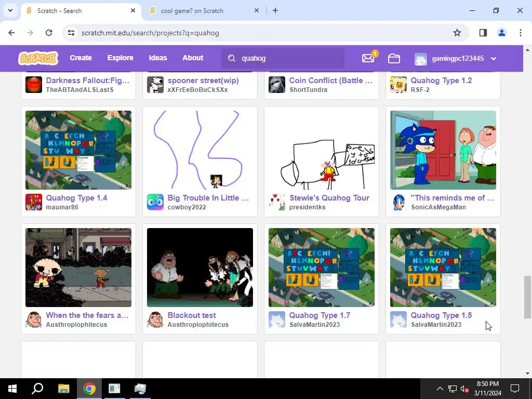The image size is (532, 399).
Task: Click the gamingpc123445 profile avatar
Action: 421,59
